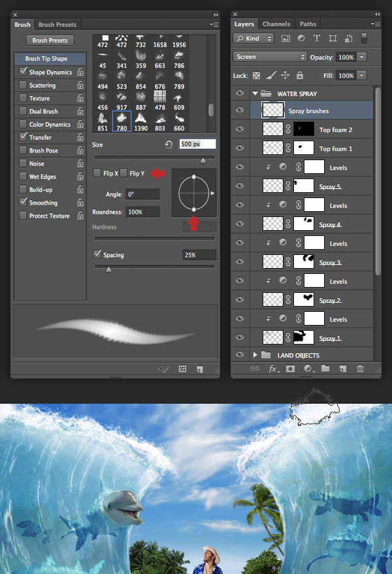Add layer mask icon
This screenshot has width=392, height=574.
290,369
